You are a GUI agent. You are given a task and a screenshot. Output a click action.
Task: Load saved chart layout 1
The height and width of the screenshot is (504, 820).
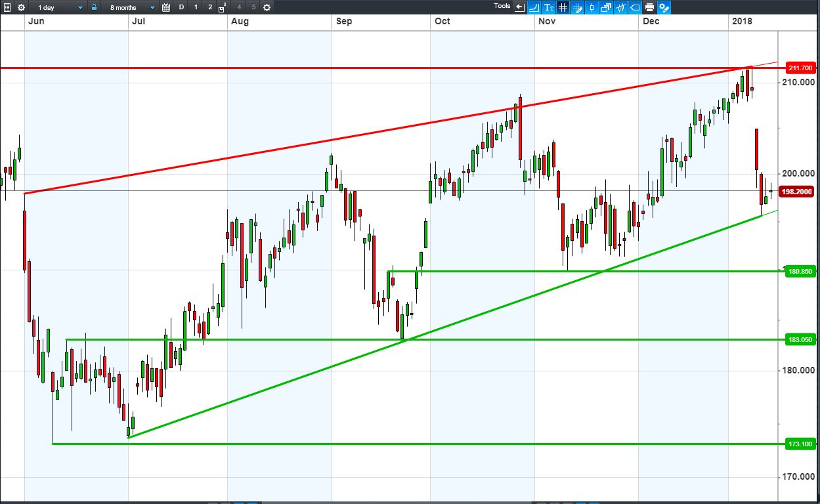point(196,7)
